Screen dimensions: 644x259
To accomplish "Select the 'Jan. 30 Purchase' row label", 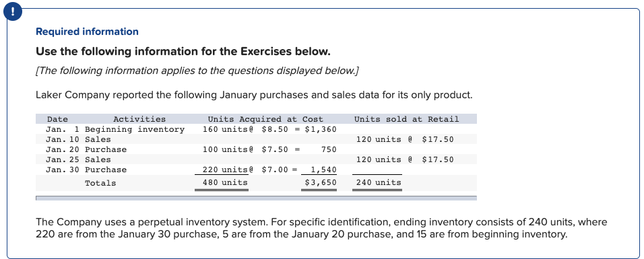I will [86, 170].
